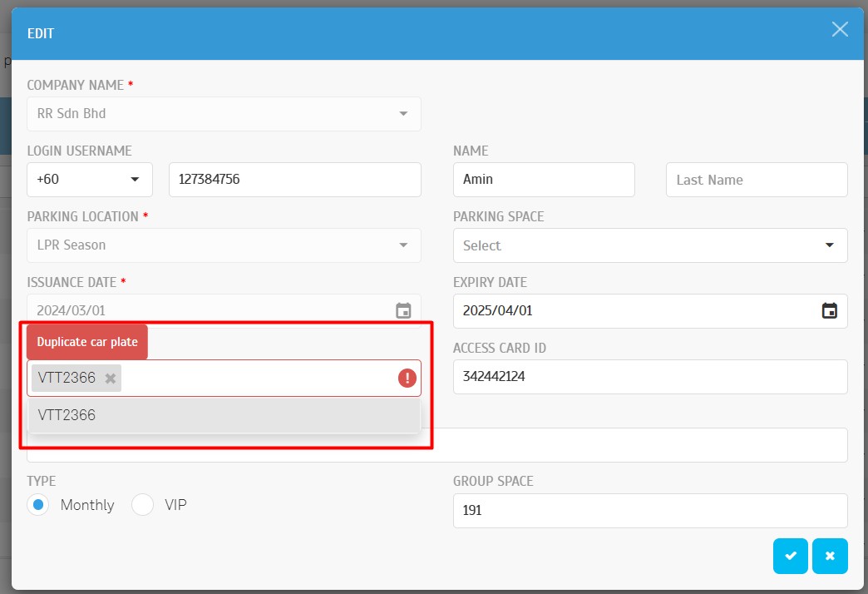
Task: Click the red error exclamation icon
Action: (x=407, y=379)
